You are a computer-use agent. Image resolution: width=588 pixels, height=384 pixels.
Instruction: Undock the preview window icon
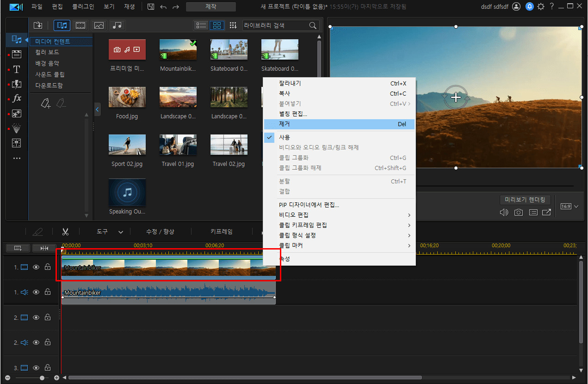pos(546,213)
